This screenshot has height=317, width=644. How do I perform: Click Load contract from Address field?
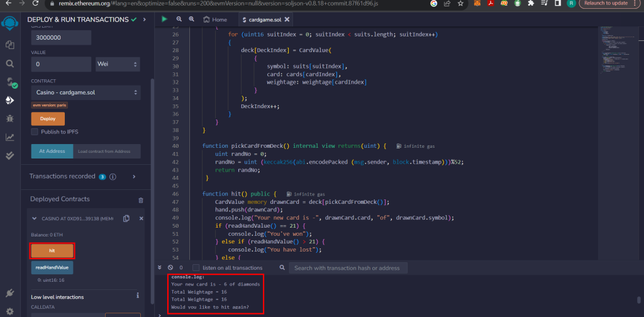107,151
